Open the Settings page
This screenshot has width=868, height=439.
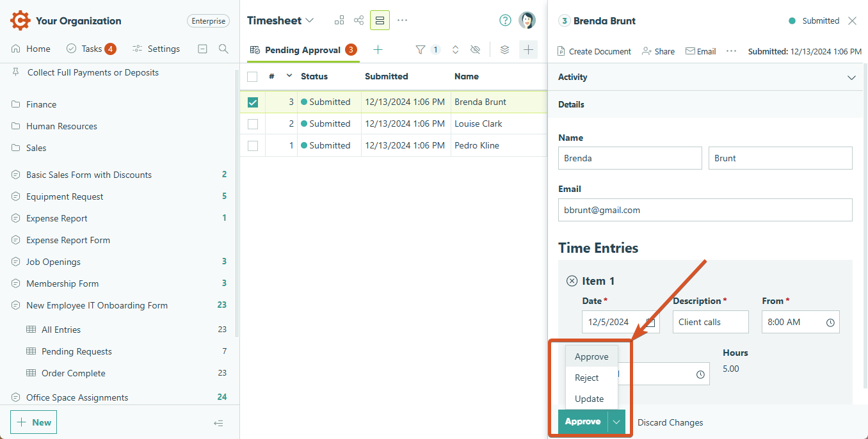156,49
